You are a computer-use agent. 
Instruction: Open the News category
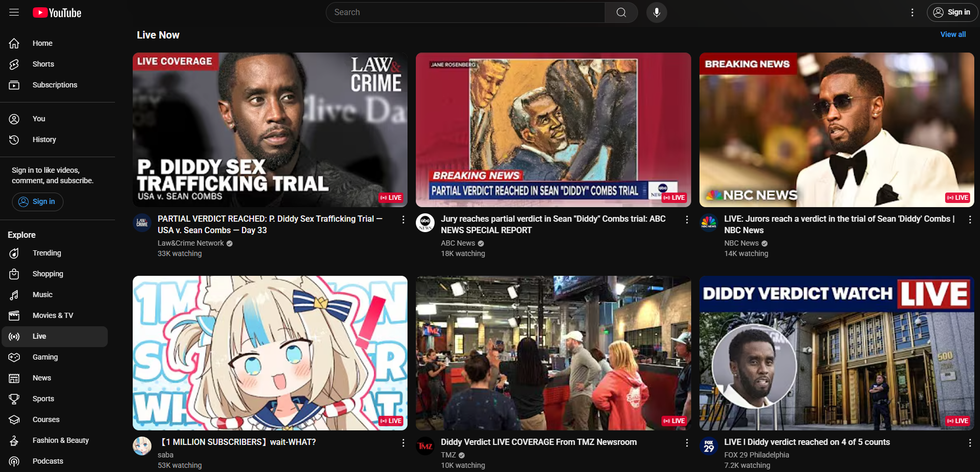click(55, 378)
